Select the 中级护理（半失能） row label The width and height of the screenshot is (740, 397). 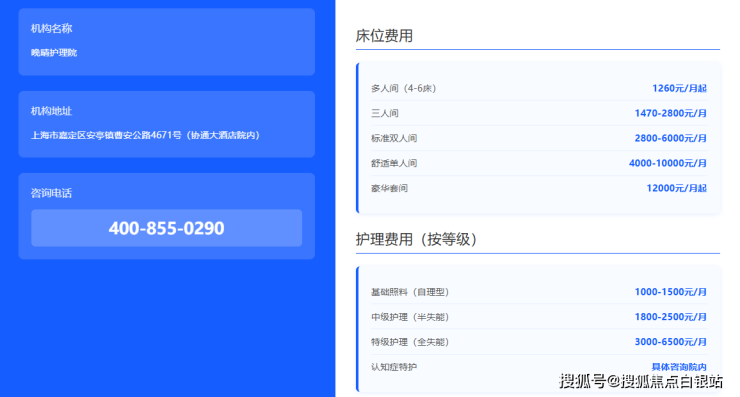pos(410,317)
